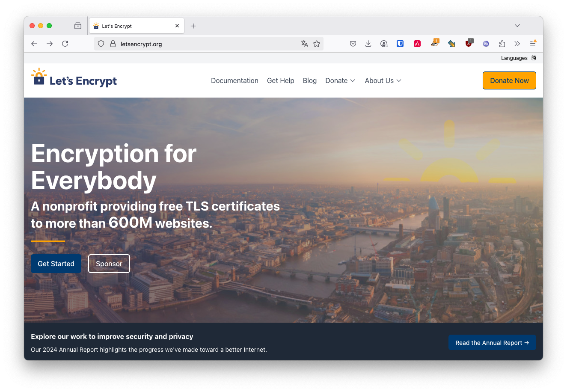Viewport: 567px width, 392px height.
Task: Open the Extensions puzzle-piece menu
Action: [x=502, y=44]
